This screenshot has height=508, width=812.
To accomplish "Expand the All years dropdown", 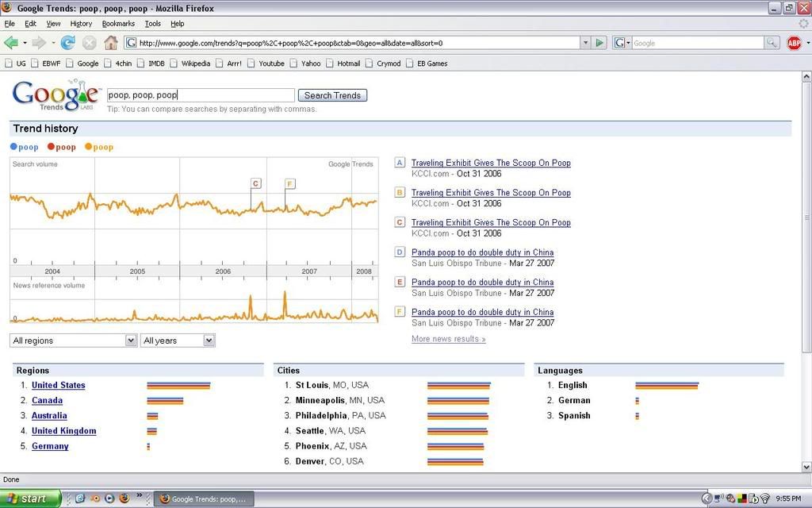I will (178, 341).
